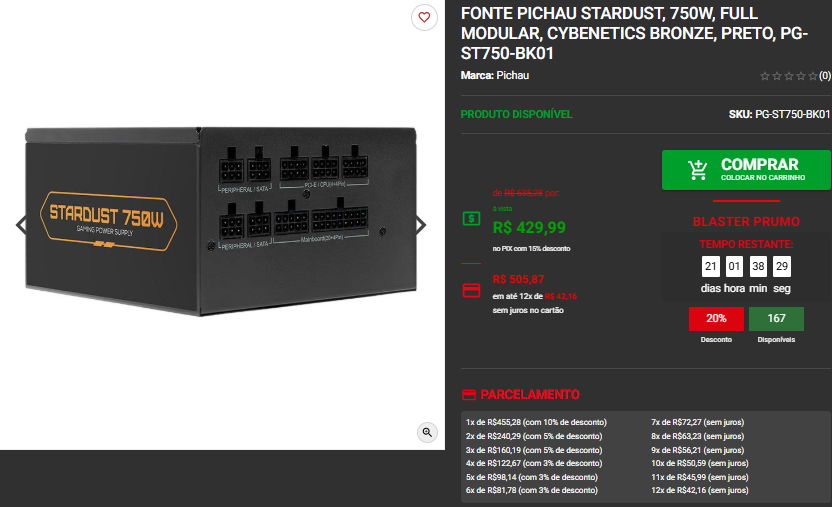
Task: Click the red credit card price icon
Action: click(x=471, y=290)
